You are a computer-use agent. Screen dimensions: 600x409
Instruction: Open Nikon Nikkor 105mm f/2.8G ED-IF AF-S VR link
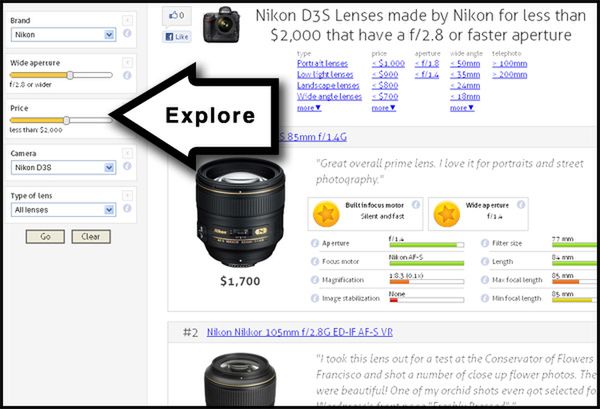(x=300, y=332)
